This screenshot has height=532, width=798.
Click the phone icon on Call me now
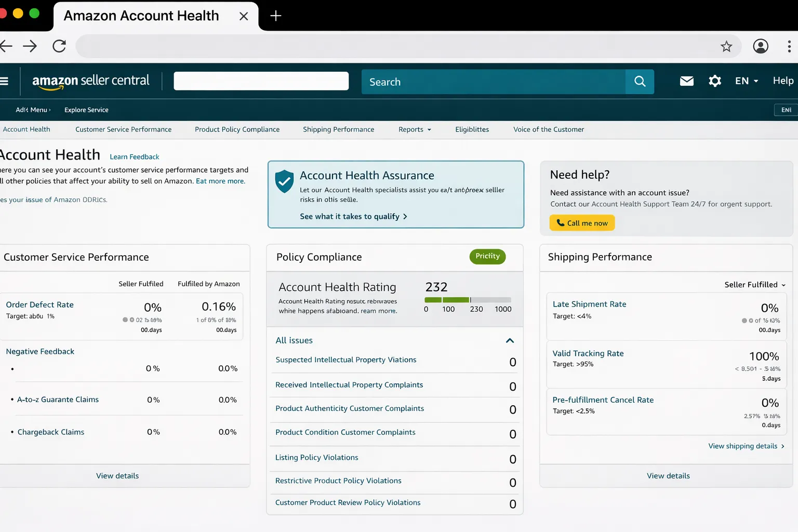(561, 223)
